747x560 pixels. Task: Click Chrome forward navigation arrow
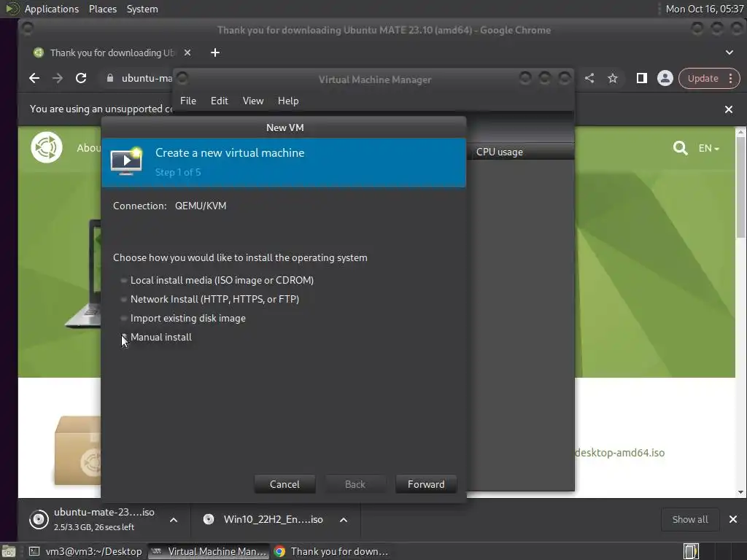coord(58,78)
